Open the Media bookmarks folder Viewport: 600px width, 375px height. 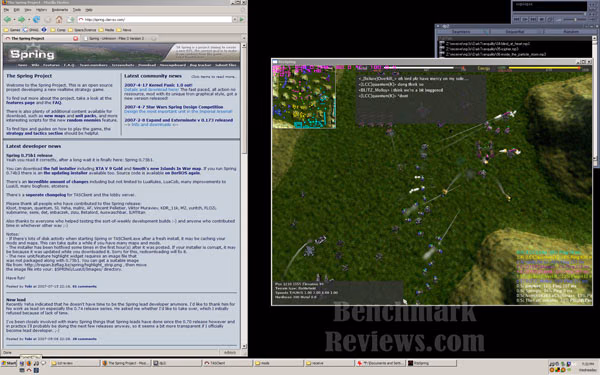point(106,29)
